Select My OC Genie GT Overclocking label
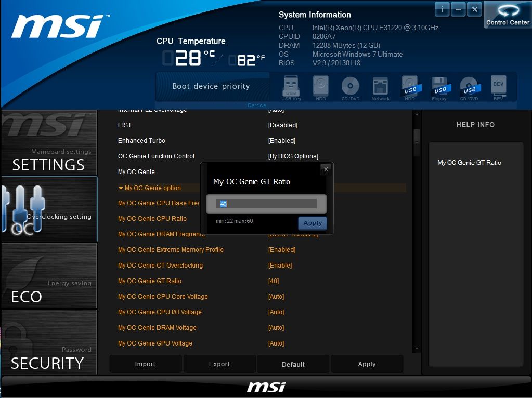The image size is (532, 398). pos(160,266)
